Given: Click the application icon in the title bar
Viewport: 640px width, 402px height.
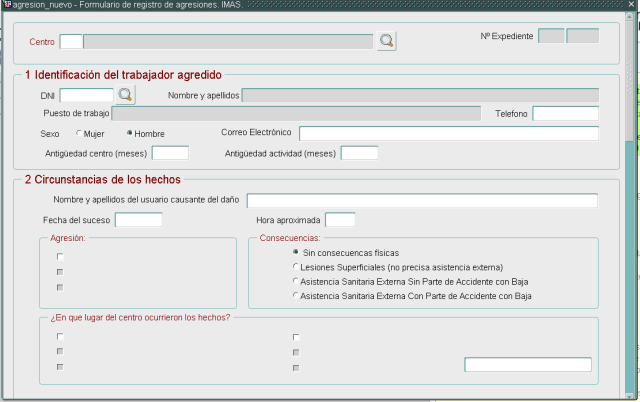Looking at the screenshot, I should coord(7,4).
